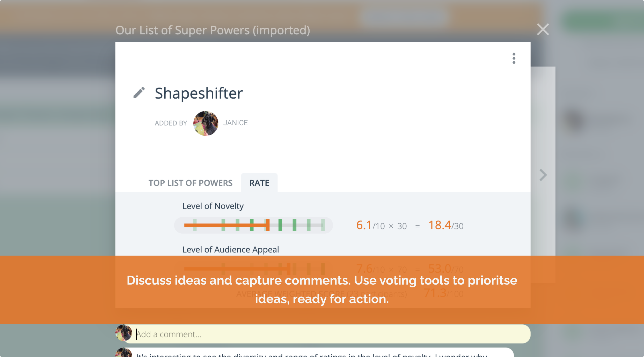Click the user avatar beside comment box
Screen dimensions: 644x357
click(x=124, y=333)
